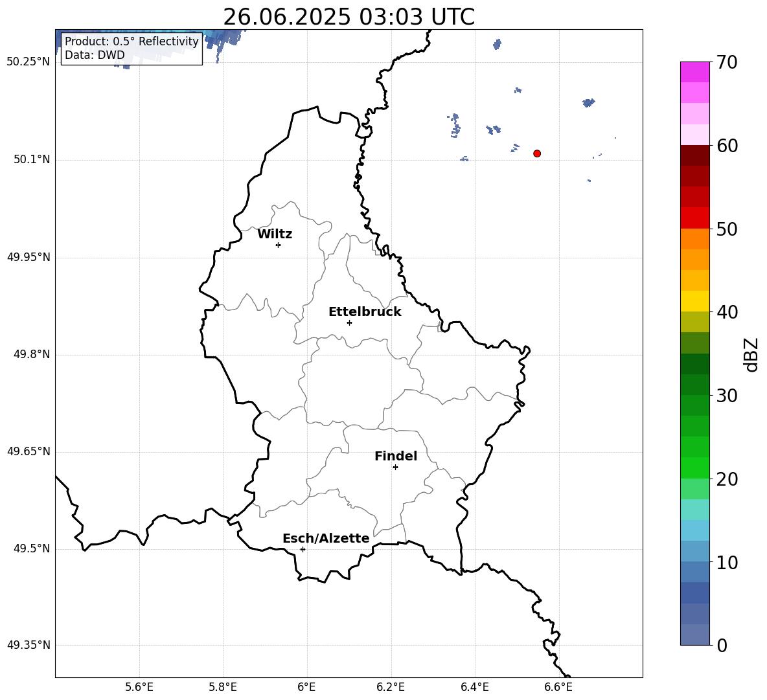Click the Wiltz station cross marker
The width and height of the screenshot is (767, 700).
tap(279, 245)
